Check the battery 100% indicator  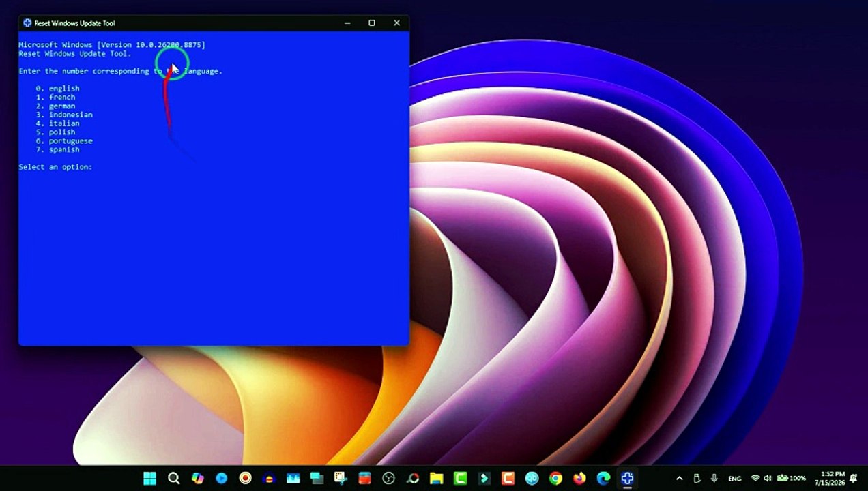791,479
